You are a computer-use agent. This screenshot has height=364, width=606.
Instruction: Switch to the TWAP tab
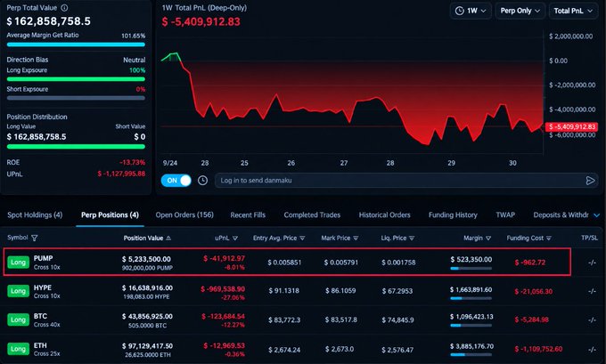(x=505, y=215)
